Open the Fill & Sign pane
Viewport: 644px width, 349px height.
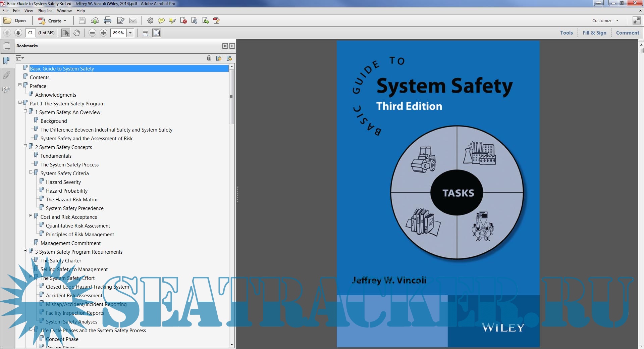[x=594, y=33]
